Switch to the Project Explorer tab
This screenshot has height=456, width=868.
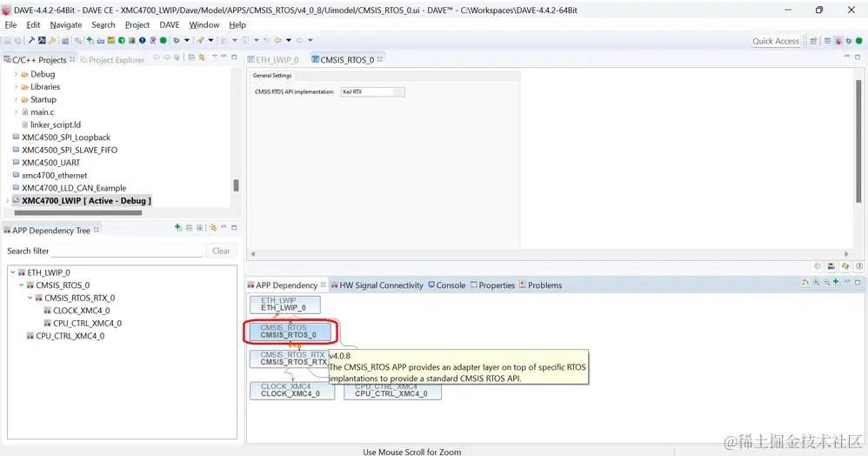coord(112,60)
